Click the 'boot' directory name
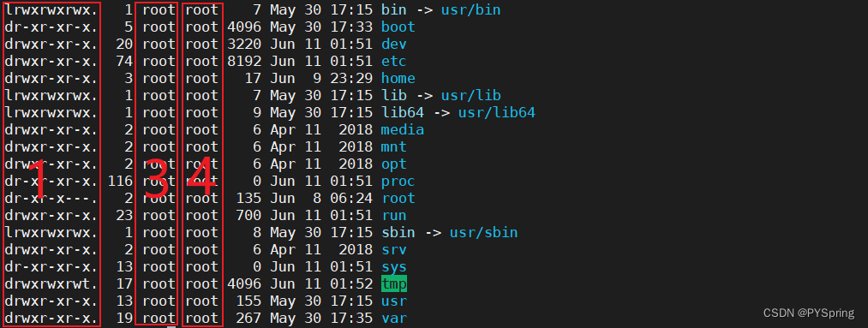This screenshot has width=868, height=328. coord(398,27)
